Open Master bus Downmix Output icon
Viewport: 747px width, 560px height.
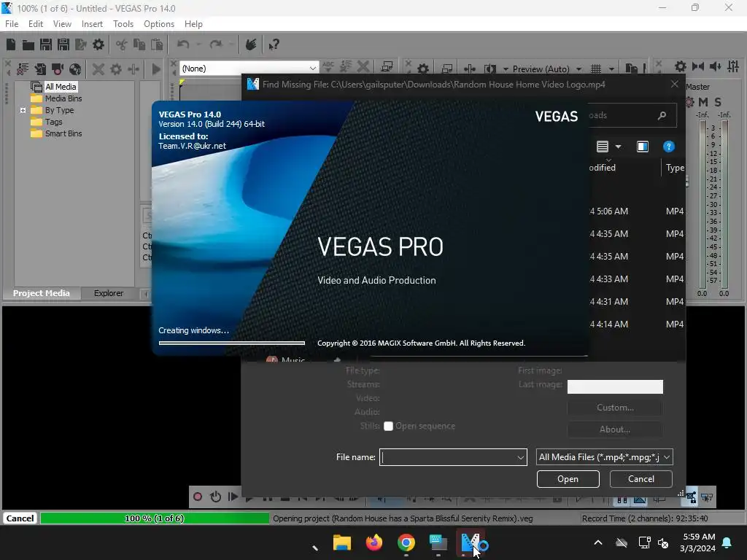tap(698, 66)
